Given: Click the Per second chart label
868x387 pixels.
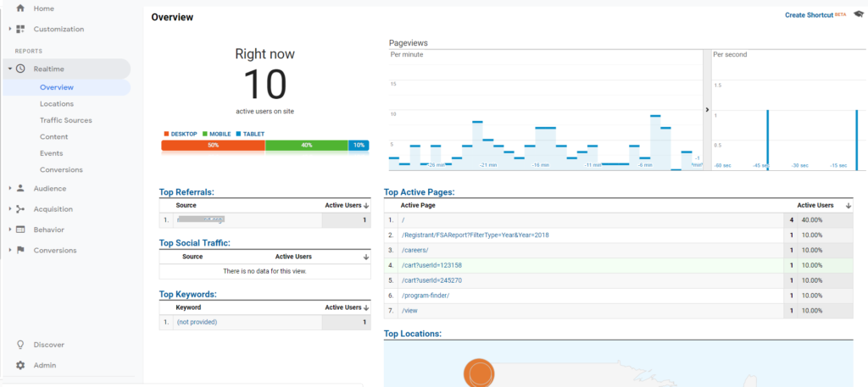Looking at the screenshot, I should point(730,55).
